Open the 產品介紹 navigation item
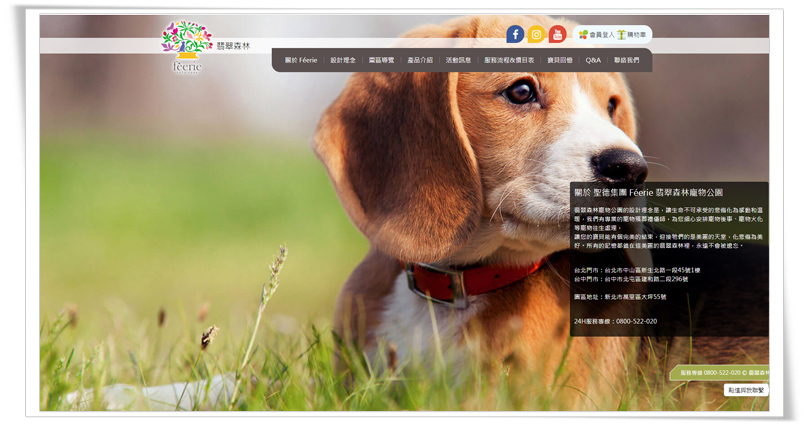The image size is (810, 428). [420, 60]
